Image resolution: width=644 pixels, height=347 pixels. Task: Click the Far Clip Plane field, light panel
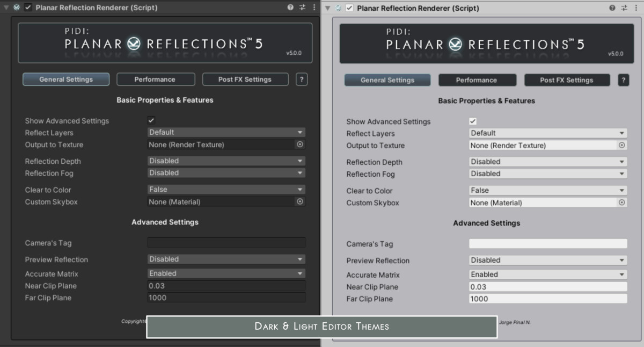[x=548, y=299]
